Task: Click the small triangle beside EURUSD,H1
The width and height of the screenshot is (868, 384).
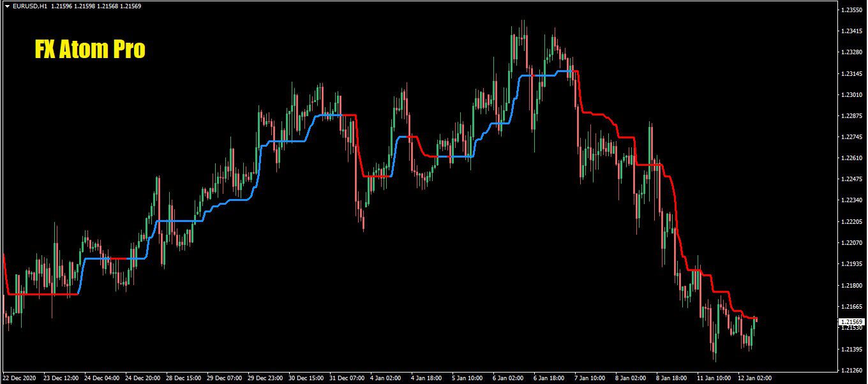Action: (7, 6)
